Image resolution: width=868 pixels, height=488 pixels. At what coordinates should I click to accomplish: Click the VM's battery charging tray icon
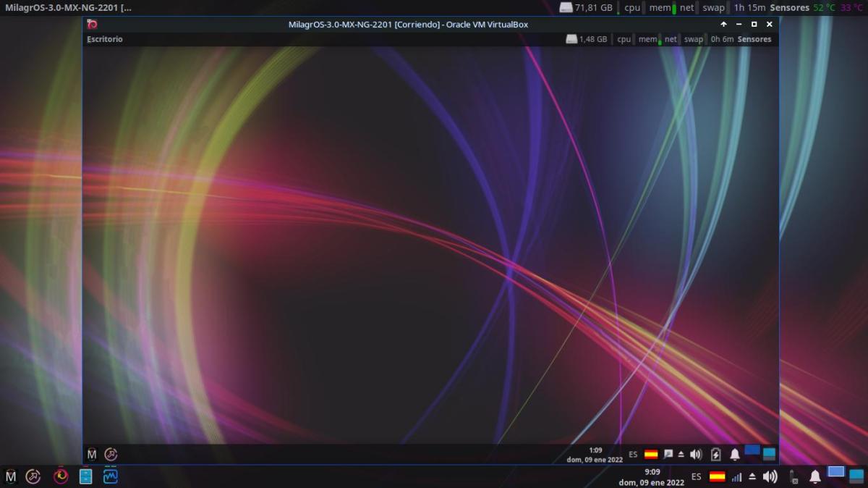(x=715, y=454)
